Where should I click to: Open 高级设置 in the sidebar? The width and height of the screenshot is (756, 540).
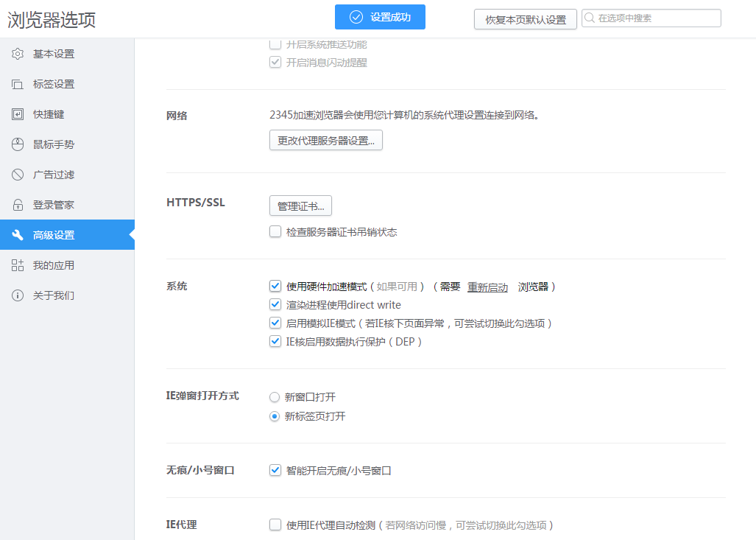click(x=54, y=235)
